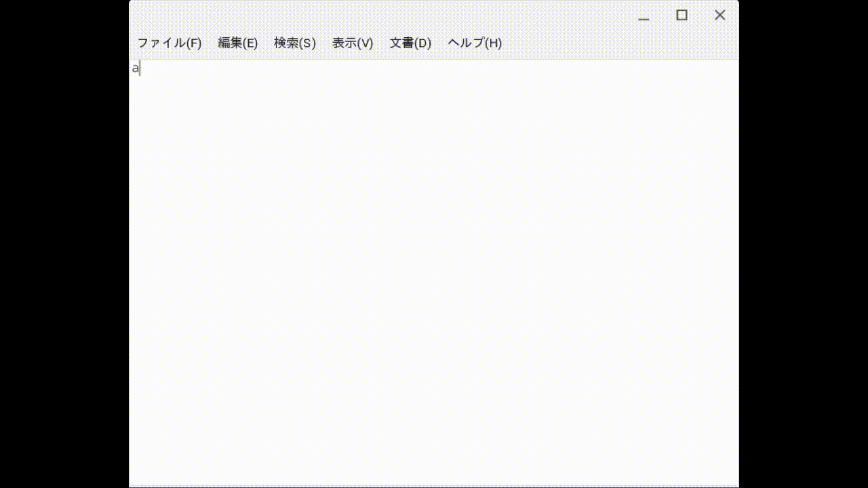
Task: Close the text editor window
Action: [x=719, y=15]
